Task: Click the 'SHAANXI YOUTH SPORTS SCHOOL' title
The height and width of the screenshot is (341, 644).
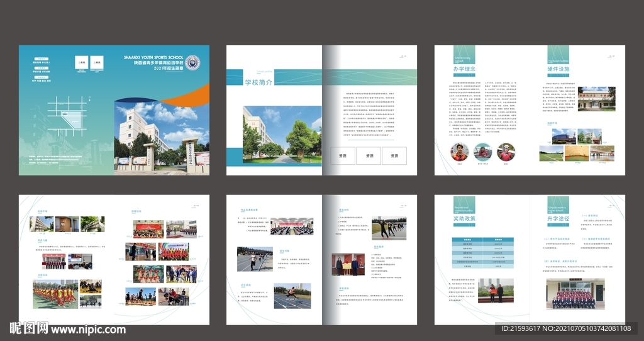Action: [153, 57]
